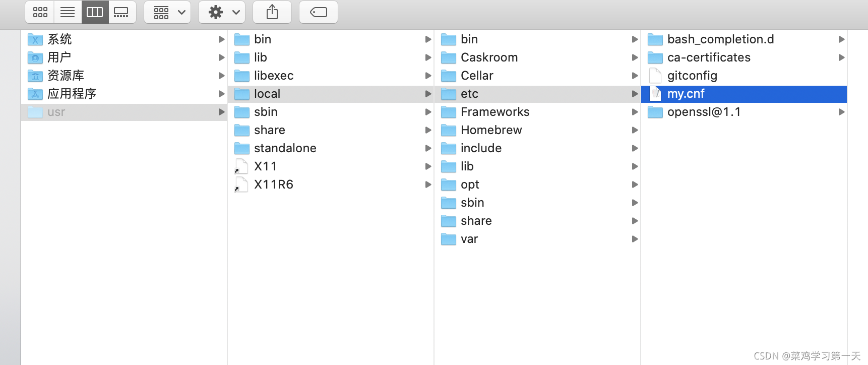Expand the 资源库 folder arrow
This screenshot has height=365, width=868.
point(221,76)
